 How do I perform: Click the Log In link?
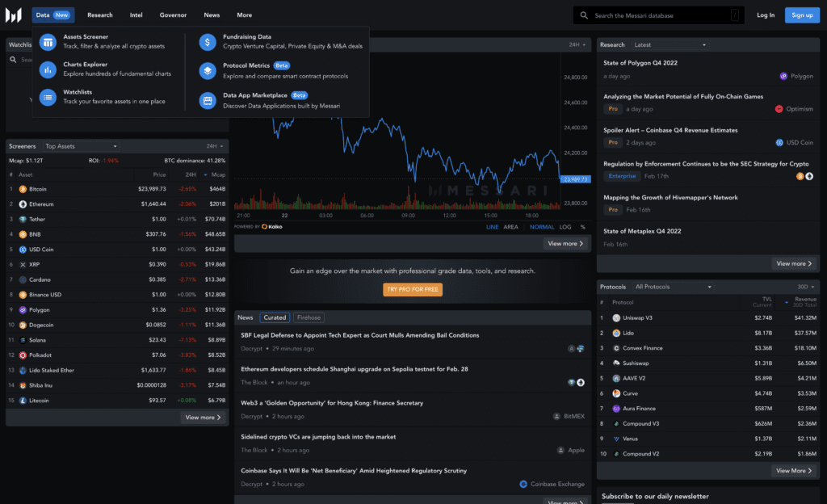click(x=766, y=15)
